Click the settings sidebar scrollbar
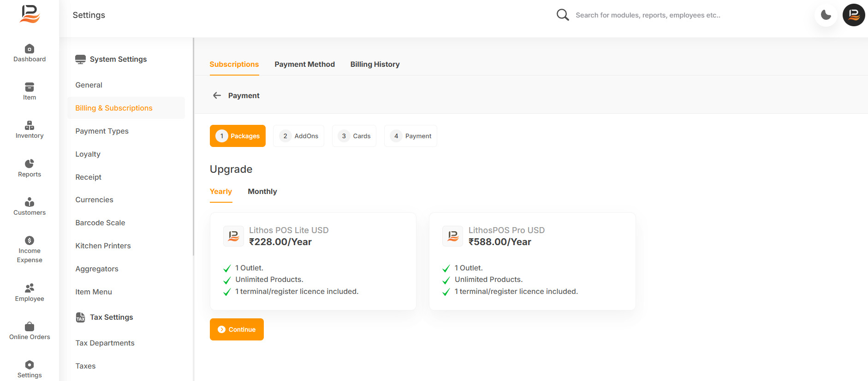Viewport: 868px width, 381px height. pos(193,147)
